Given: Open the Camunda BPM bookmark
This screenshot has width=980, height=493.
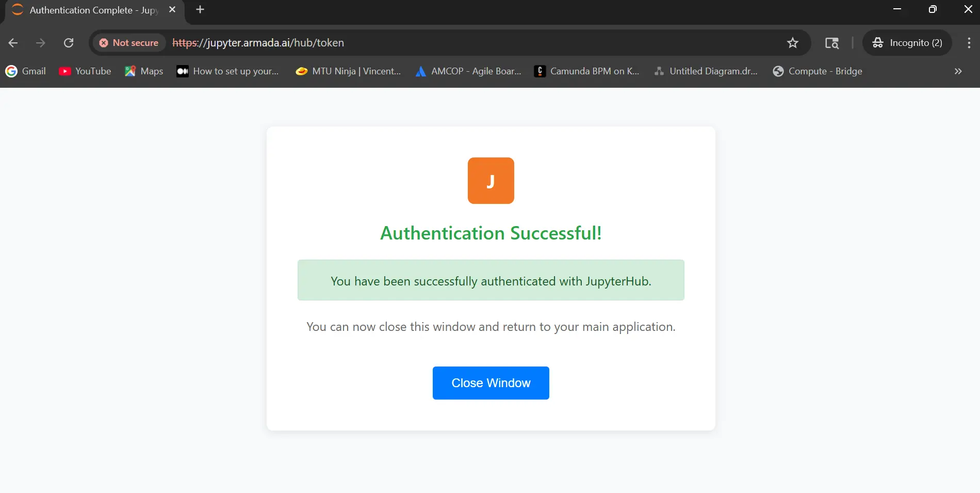Looking at the screenshot, I should [586, 71].
